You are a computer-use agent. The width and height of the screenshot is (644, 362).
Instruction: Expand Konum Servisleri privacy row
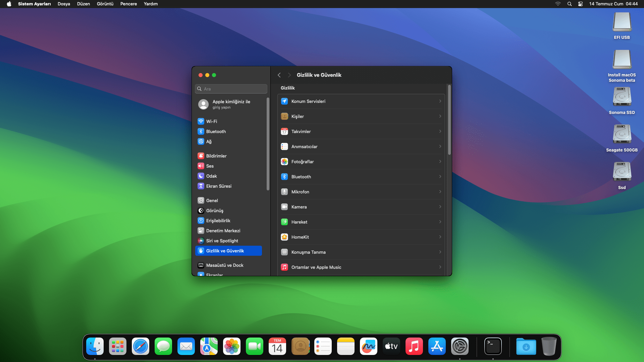[x=361, y=101]
